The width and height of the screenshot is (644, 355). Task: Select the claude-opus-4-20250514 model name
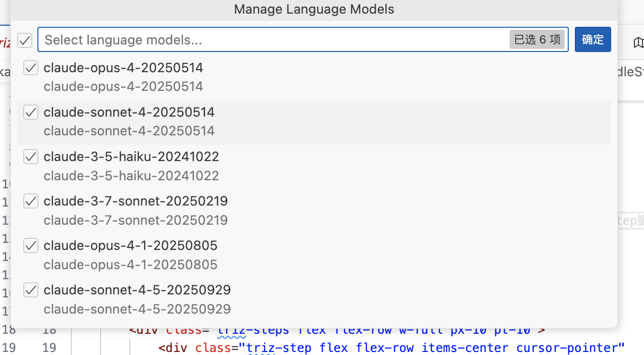point(123,68)
